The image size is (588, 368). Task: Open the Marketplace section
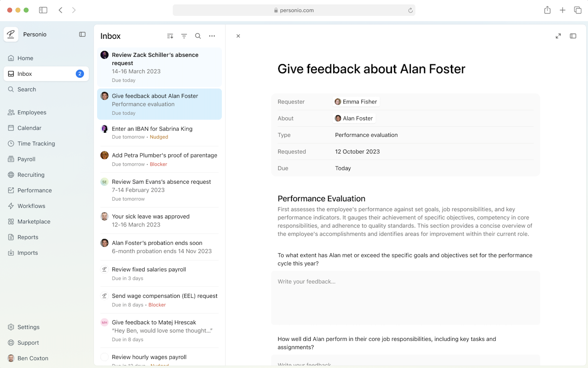tap(46, 222)
